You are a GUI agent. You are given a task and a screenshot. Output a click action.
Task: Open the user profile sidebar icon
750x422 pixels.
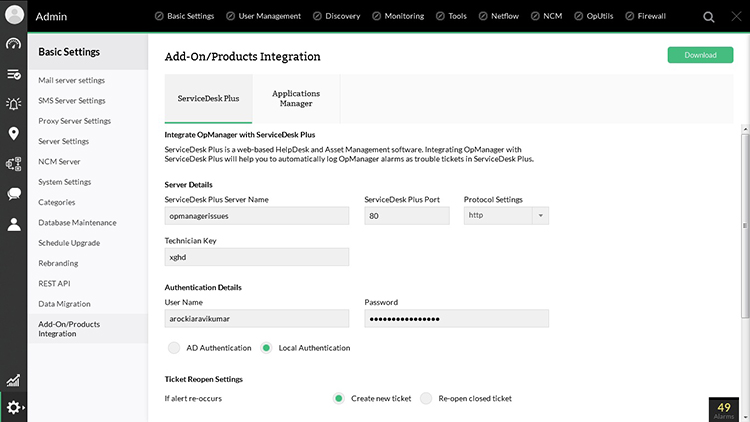tap(14, 225)
